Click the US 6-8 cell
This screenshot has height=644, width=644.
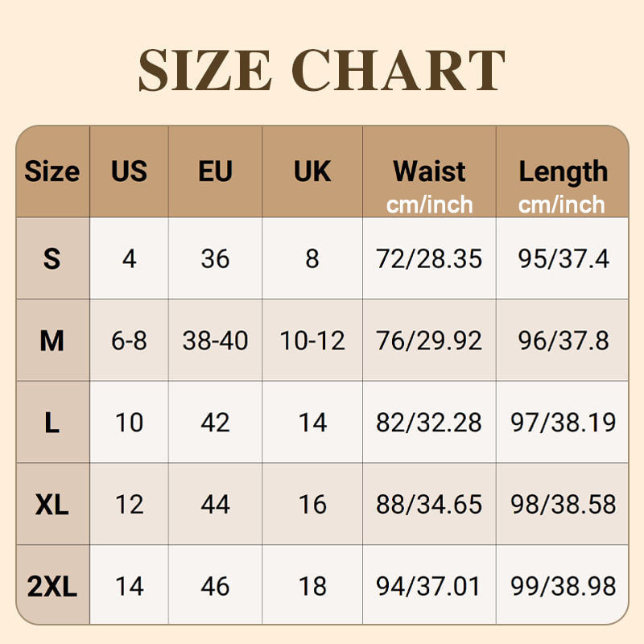[129, 341]
